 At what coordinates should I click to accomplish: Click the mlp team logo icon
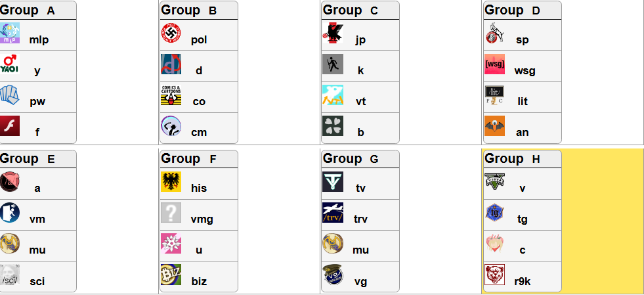[x=9, y=33]
